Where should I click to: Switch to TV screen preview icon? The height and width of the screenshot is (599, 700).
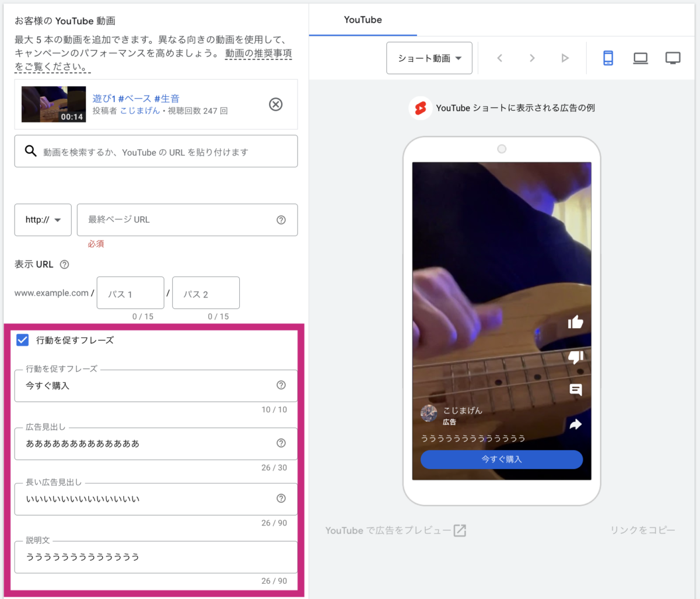[x=673, y=58]
